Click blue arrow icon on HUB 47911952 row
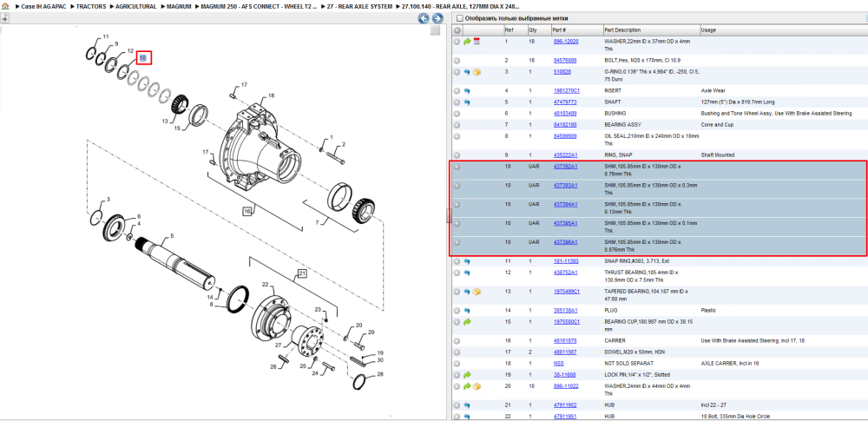 [x=467, y=405]
